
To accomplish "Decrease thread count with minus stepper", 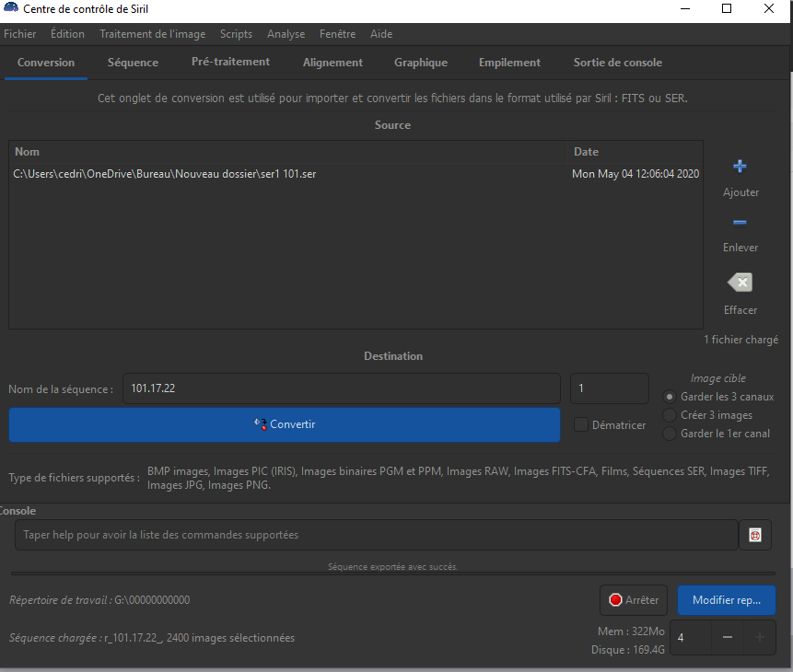I will click(728, 638).
